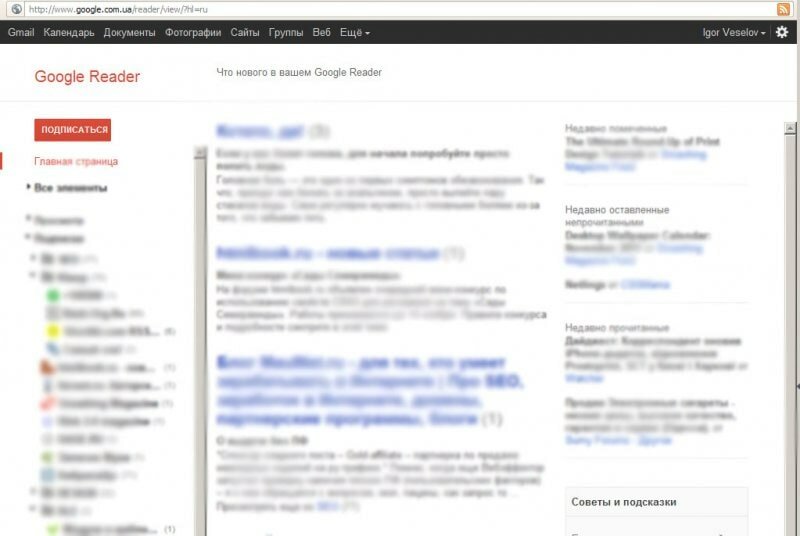Open Сайты in the top bar
The width and height of the screenshot is (800, 536).
tap(245, 33)
